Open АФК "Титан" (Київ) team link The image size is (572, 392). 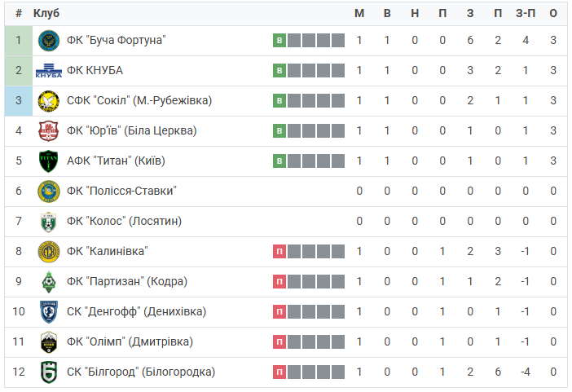click(x=116, y=161)
